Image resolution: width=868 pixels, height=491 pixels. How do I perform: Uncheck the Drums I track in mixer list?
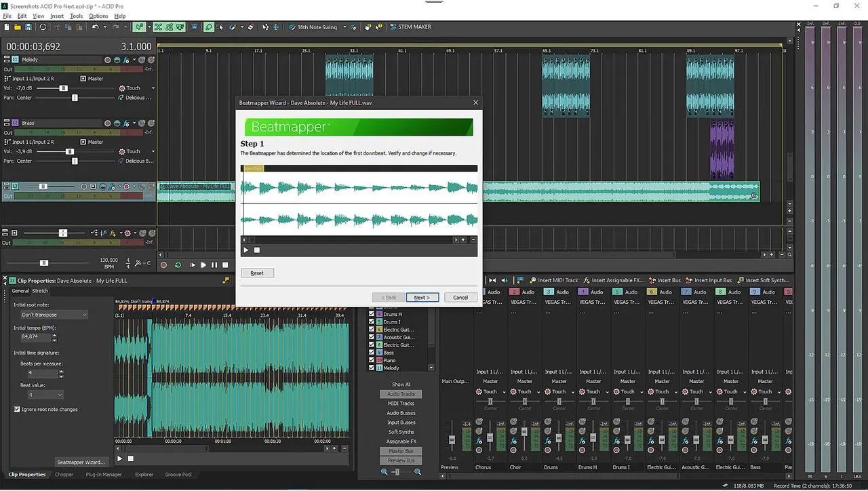(x=371, y=322)
